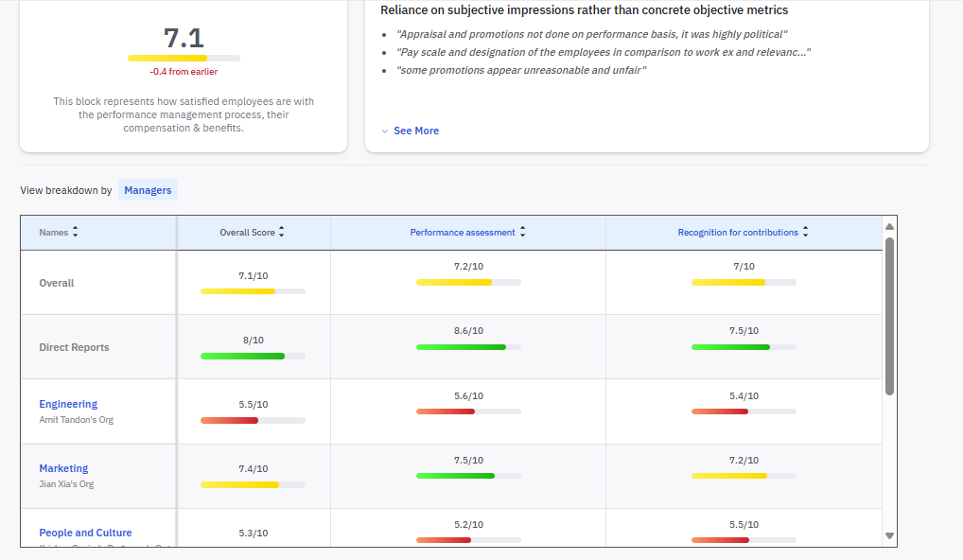Click the 7.1 satisfaction score bar
Image resolution: width=963 pixels, height=560 pixels.
184,59
